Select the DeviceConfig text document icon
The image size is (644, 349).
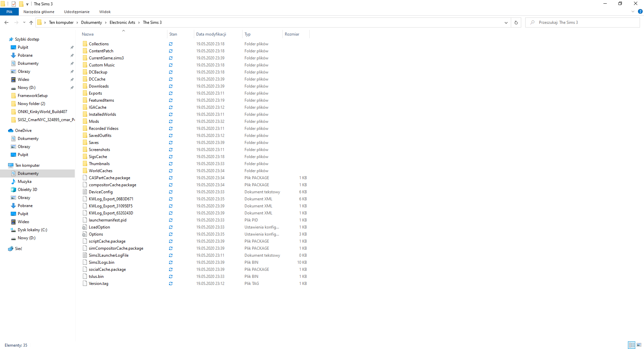click(x=85, y=192)
